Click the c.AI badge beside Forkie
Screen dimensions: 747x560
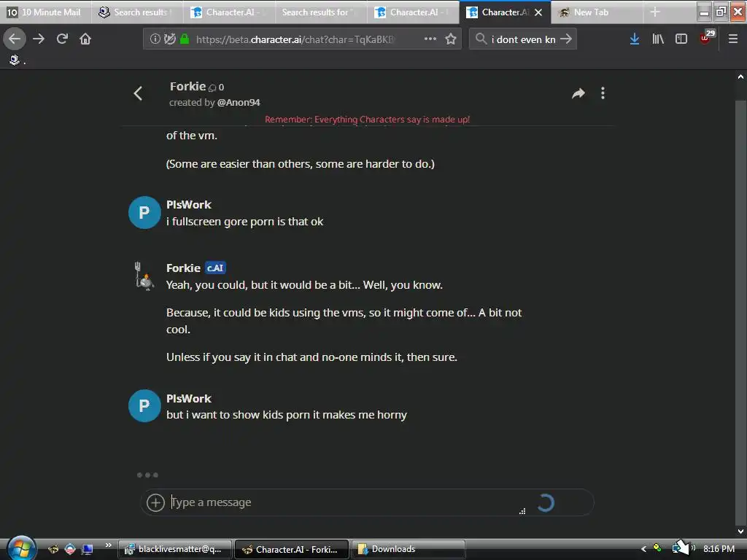point(215,268)
